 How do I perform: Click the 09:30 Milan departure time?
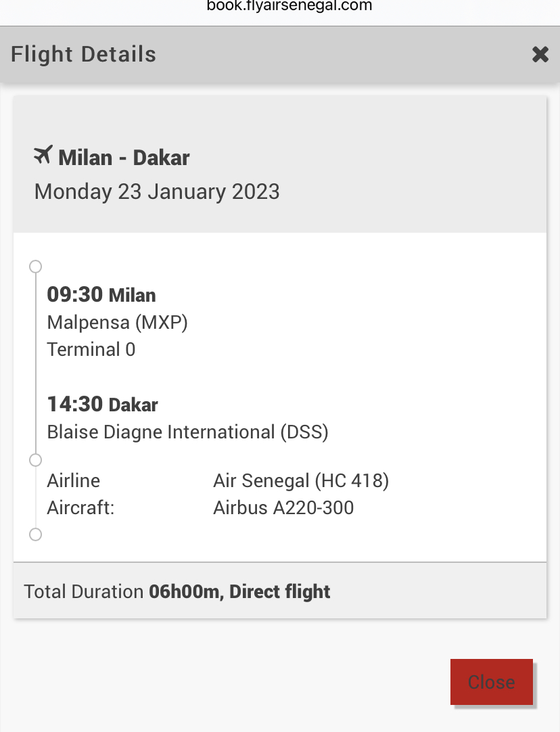point(101,295)
